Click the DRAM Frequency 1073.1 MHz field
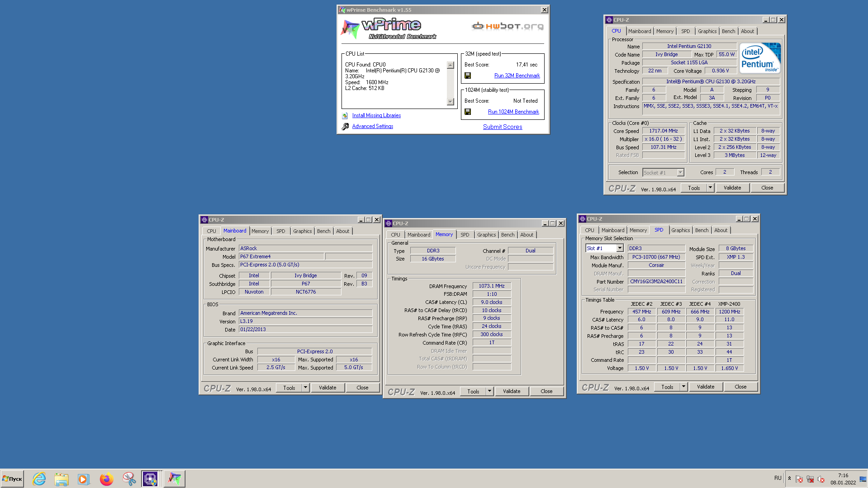Screen dimensions: 868x488 coord(492,286)
